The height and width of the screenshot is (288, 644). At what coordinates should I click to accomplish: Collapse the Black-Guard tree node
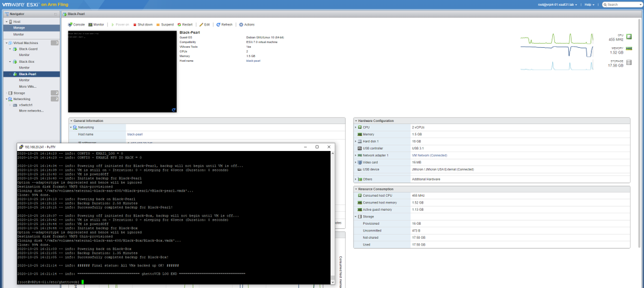tap(10, 48)
